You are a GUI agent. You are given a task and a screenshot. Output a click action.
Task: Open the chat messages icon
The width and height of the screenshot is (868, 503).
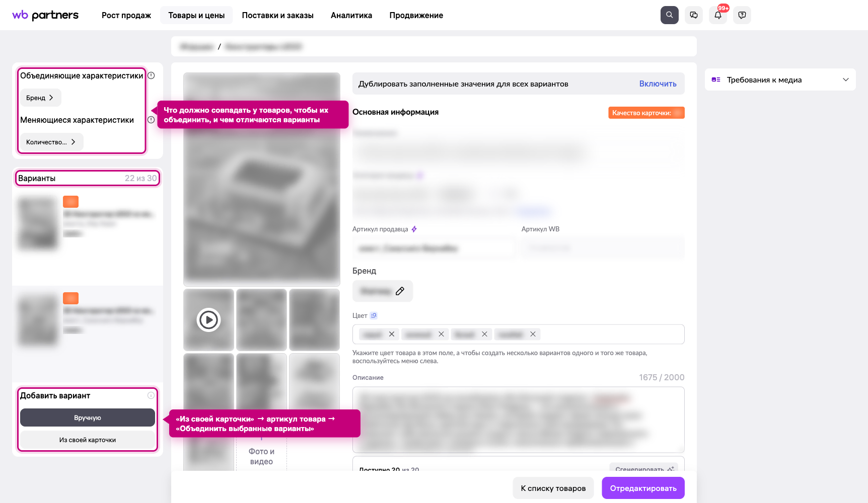pyautogui.click(x=694, y=15)
